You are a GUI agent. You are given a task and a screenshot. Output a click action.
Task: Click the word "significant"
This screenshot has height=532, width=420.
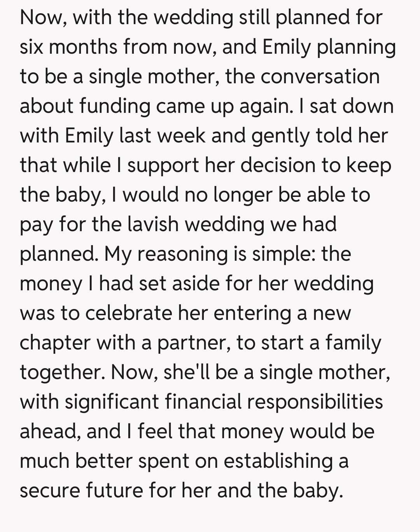[x=112, y=402]
